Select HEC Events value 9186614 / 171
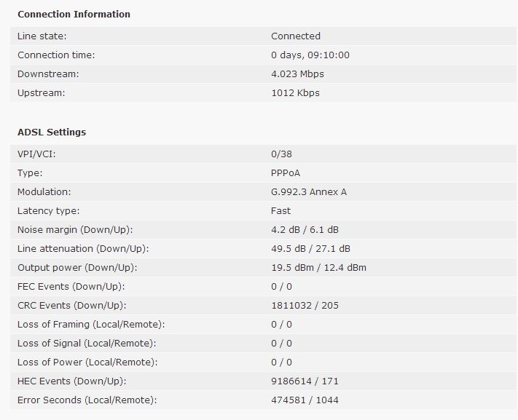The image size is (518, 420). click(x=305, y=381)
